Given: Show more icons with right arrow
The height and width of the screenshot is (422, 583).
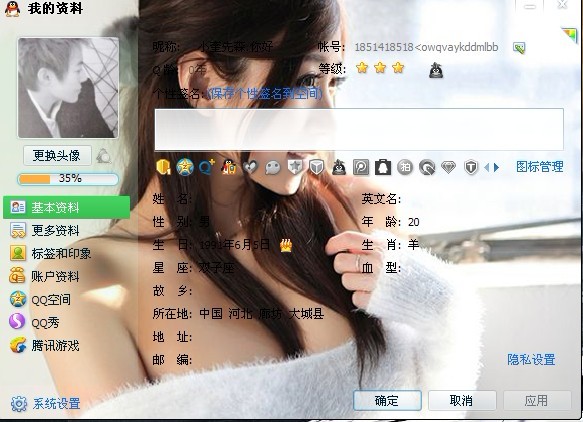Looking at the screenshot, I should (x=496, y=168).
